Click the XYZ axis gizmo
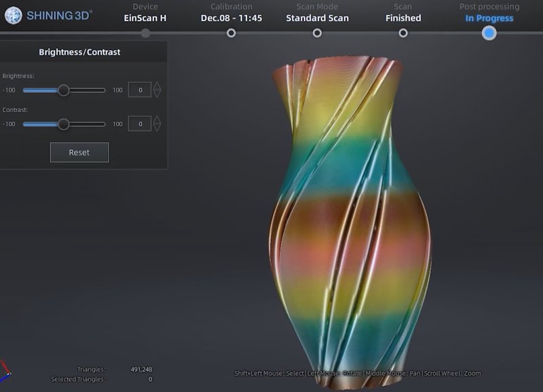Image resolution: width=543 pixels, height=392 pixels. pyautogui.click(x=5, y=370)
